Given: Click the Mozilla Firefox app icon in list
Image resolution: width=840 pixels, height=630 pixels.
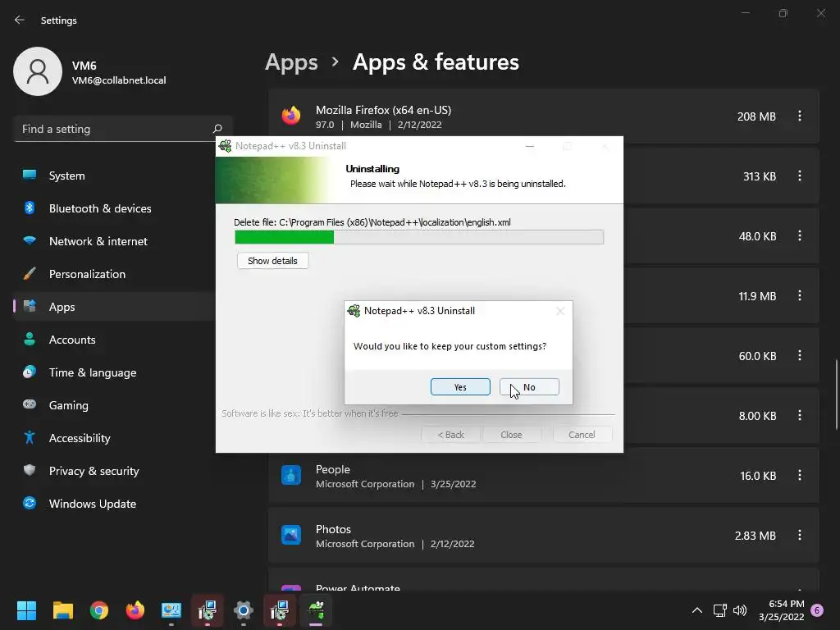Looking at the screenshot, I should pyautogui.click(x=291, y=116).
